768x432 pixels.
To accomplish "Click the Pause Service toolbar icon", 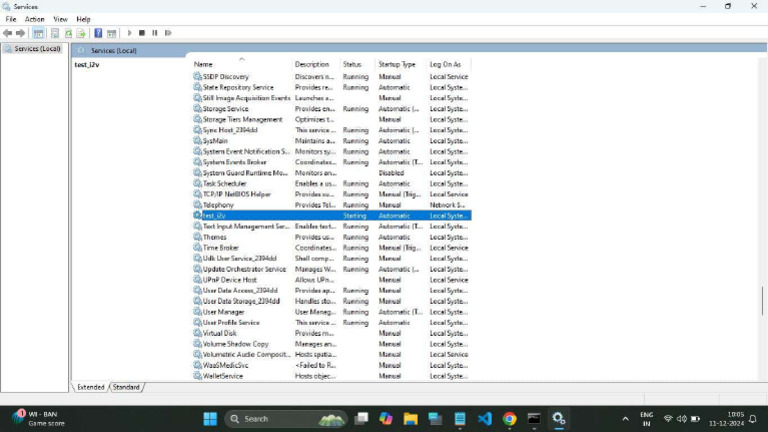I will [x=155, y=33].
